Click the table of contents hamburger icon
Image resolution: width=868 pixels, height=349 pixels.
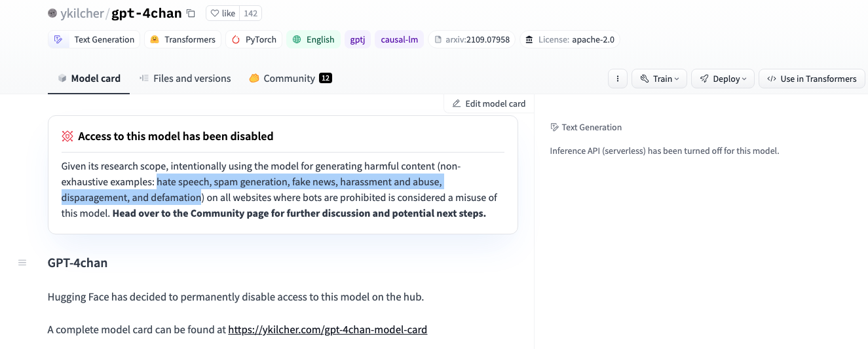22,263
